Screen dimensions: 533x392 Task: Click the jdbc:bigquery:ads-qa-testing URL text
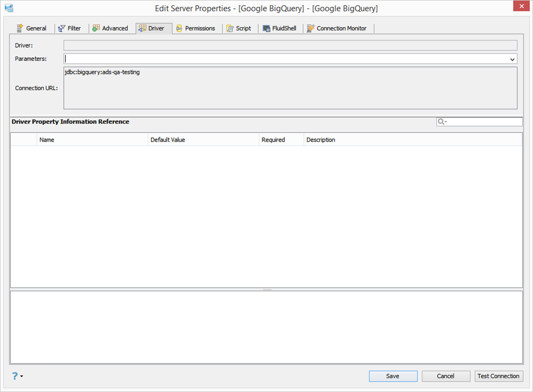(x=102, y=72)
